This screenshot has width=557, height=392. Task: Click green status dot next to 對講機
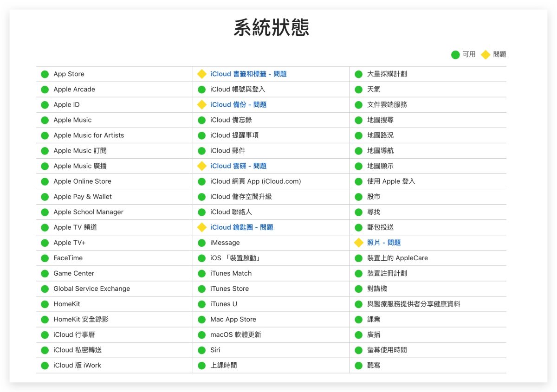[358, 289]
